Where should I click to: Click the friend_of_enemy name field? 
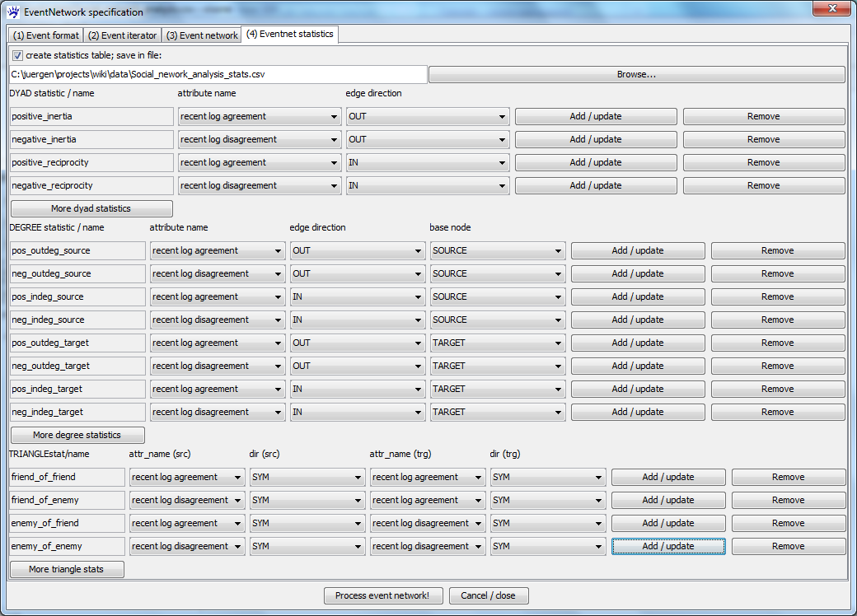68,500
